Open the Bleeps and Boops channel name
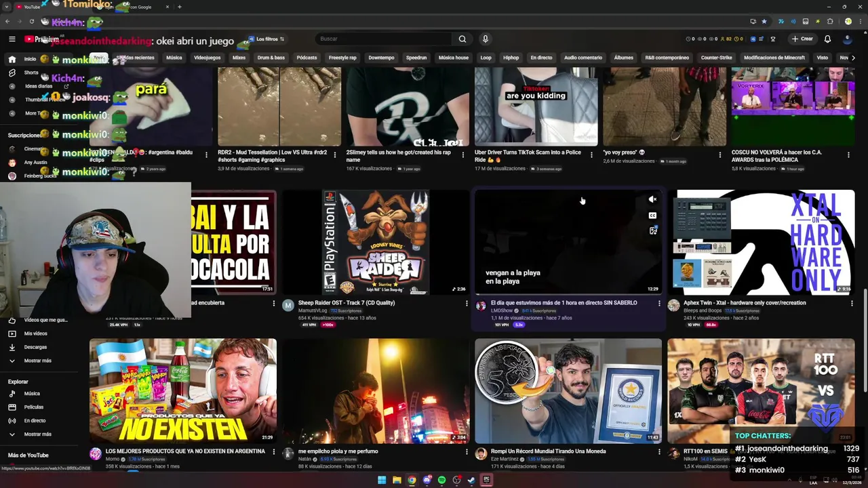Image resolution: width=868 pixels, height=488 pixels. click(x=703, y=310)
